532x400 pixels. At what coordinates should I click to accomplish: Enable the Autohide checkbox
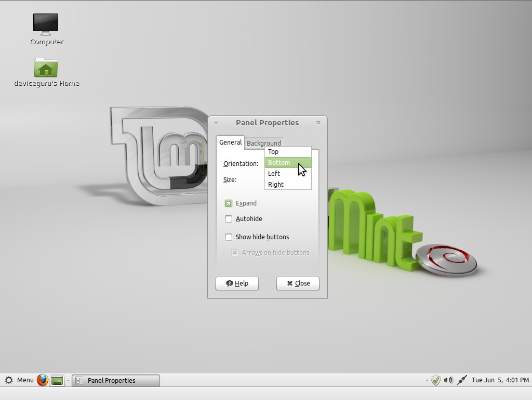tap(229, 219)
